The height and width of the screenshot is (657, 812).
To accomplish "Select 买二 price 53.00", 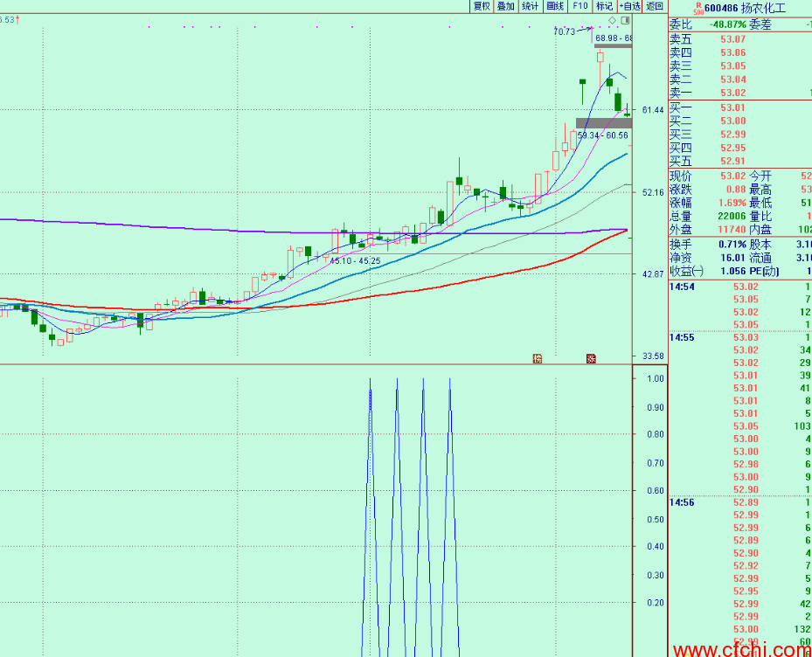I will (x=733, y=121).
